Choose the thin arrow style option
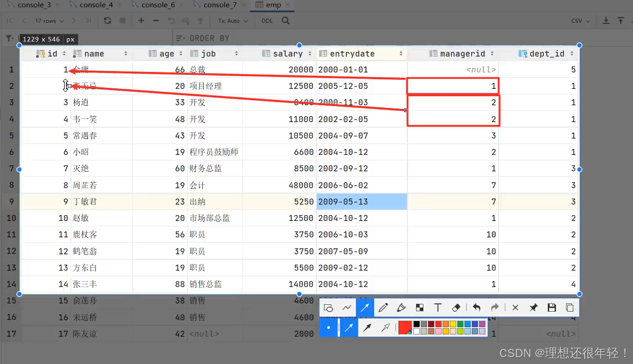This screenshot has height=364, width=633. tap(349, 328)
